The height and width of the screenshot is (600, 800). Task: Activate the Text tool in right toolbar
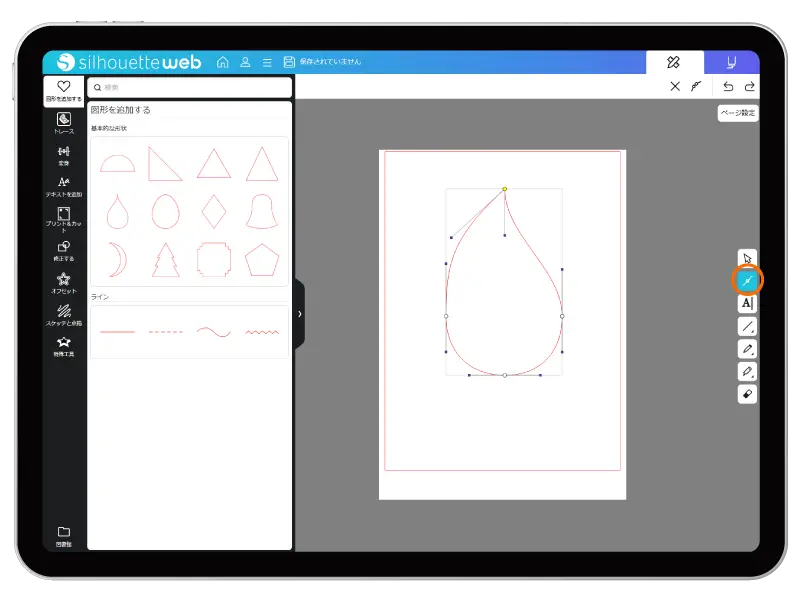pyautogui.click(x=747, y=304)
